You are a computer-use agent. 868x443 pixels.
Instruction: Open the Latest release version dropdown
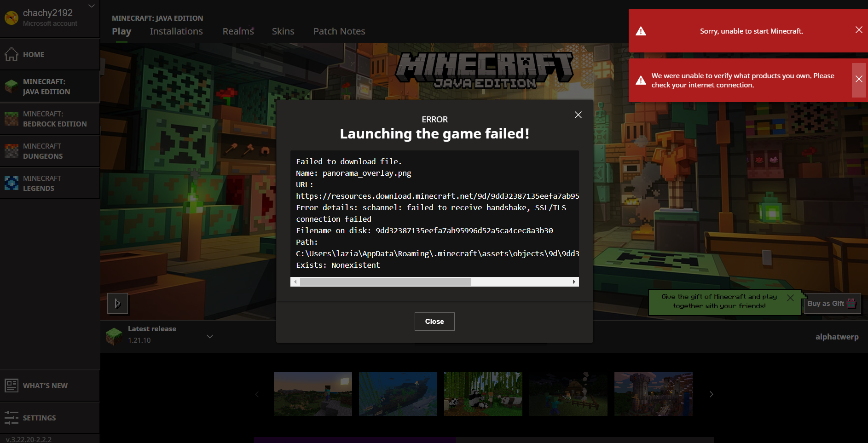pos(210,336)
